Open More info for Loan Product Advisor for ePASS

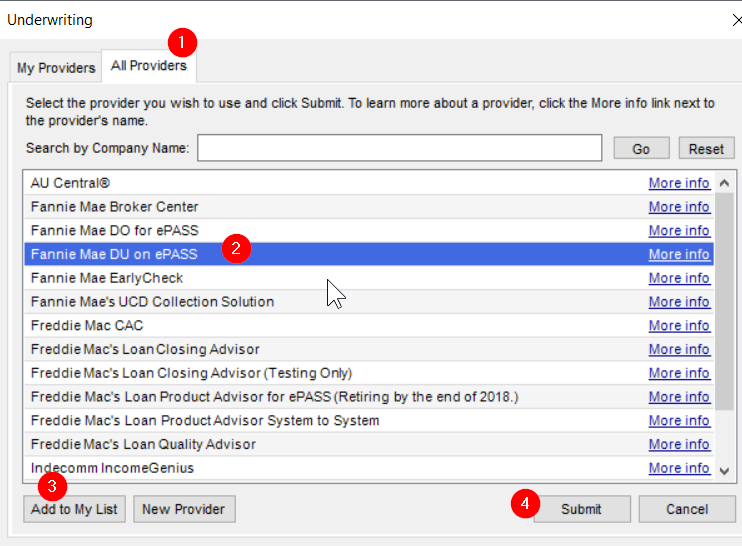679,396
